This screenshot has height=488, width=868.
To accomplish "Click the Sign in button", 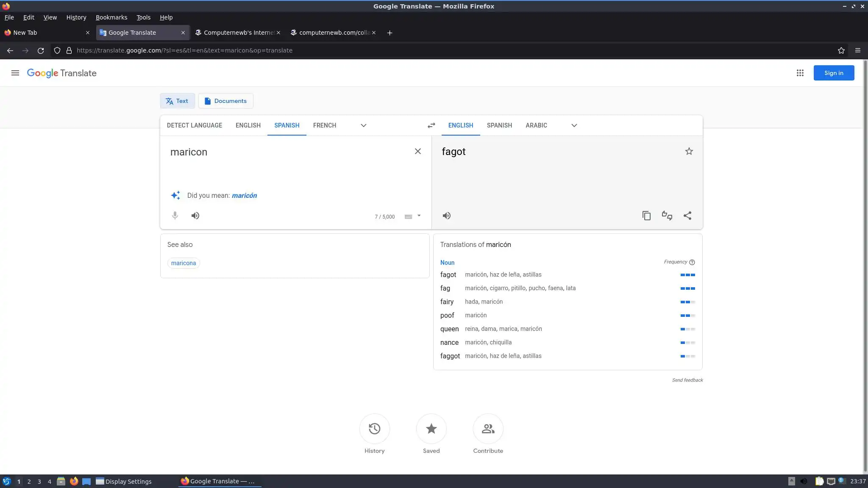I will tap(833, 73).
